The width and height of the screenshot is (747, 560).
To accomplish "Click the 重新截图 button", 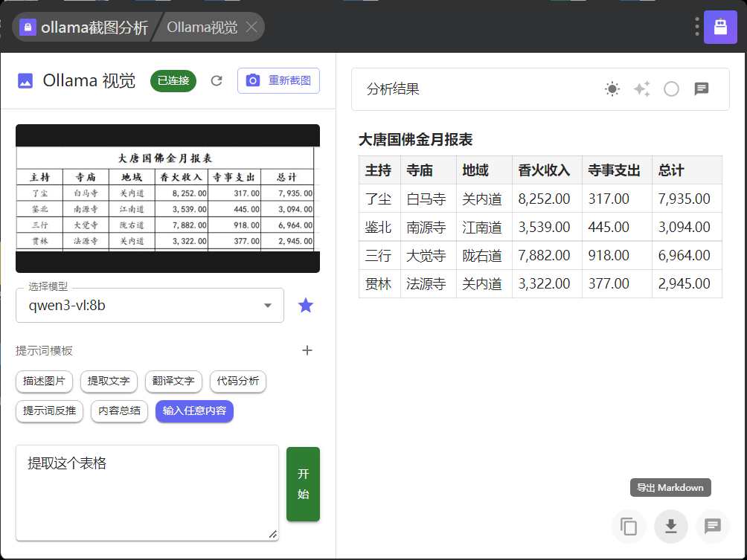I will click(278, 81).
